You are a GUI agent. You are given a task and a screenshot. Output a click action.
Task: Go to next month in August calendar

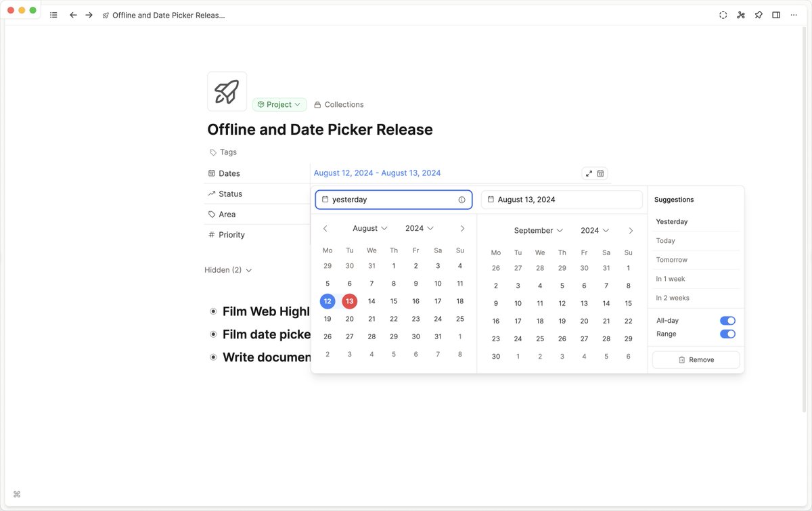tap(462, 229)
